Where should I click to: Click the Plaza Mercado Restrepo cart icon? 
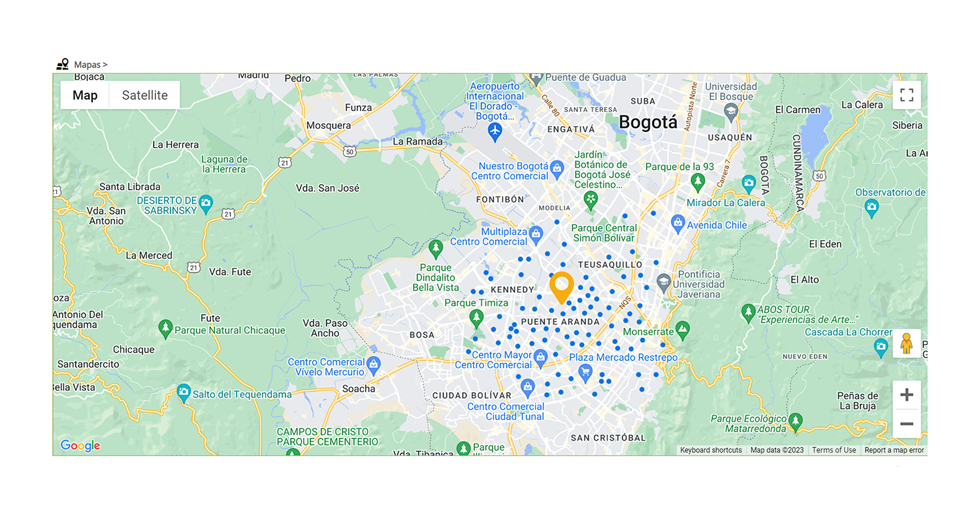click(585, 373)
